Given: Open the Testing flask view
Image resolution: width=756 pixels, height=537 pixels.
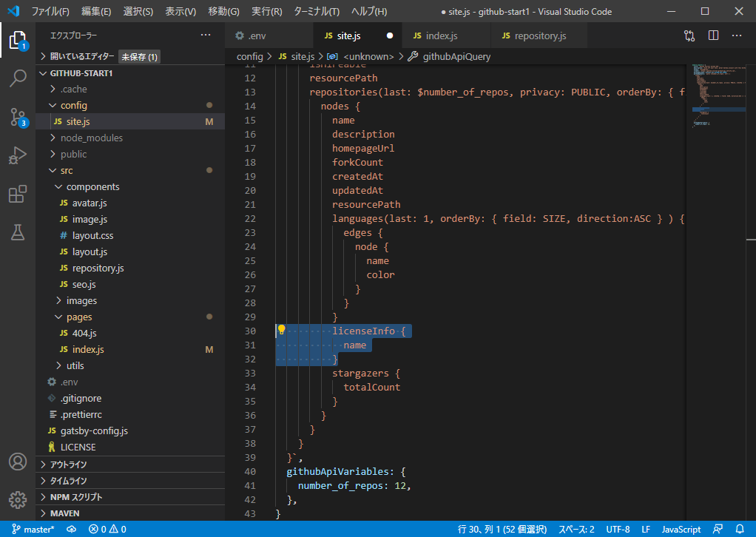Looking at the screenshot, I should [x=18, y=232].
